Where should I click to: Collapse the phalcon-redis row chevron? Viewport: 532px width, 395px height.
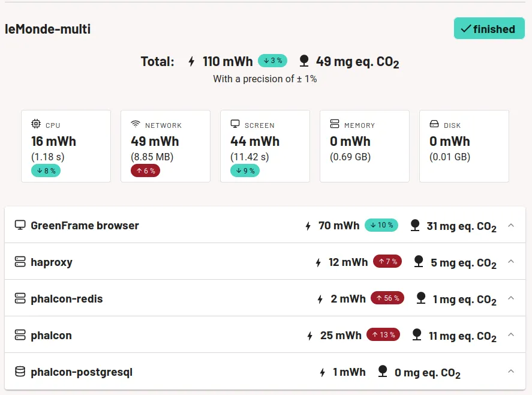click(x=511, y=298)
